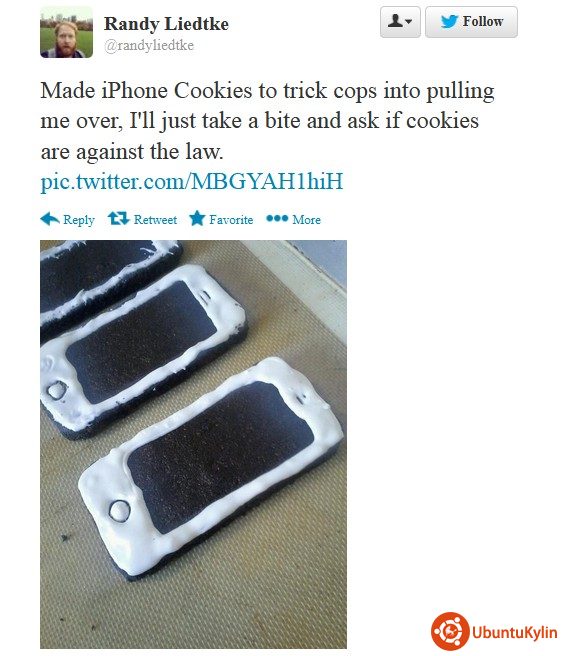
Task: Click the UbuntuKylin watermark text
Action: pos(515,632)
